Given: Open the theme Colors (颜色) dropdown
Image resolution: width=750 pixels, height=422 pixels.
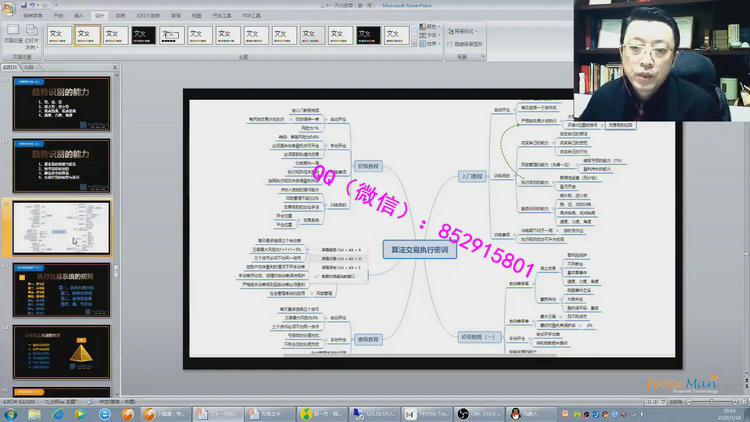Looking at the screenshot, I should pos(430,27).
